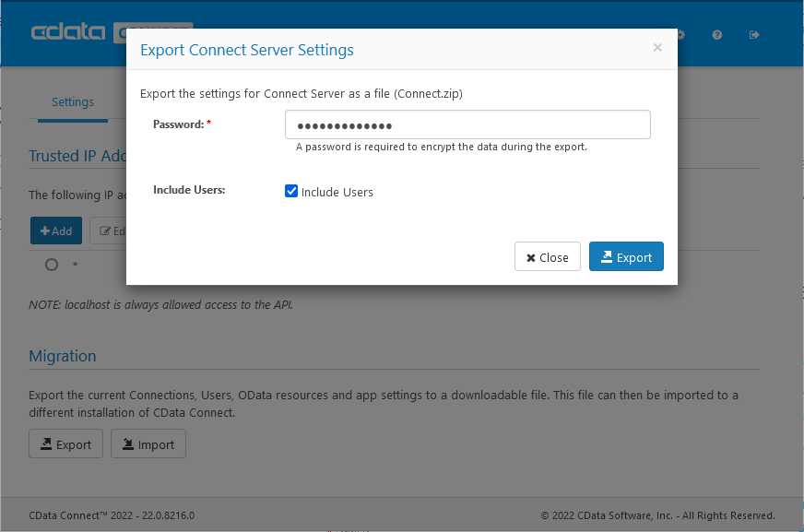Start a migration import

click(x=148, y=443)
